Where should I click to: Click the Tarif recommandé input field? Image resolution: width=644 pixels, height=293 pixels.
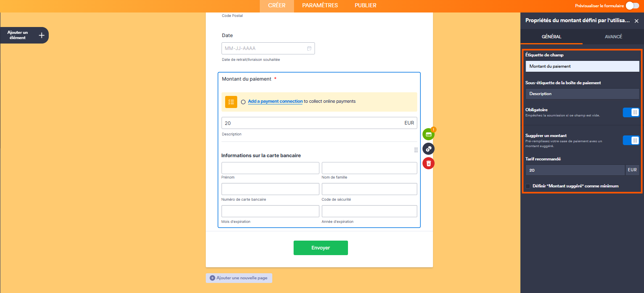click(x=575, y=170)
